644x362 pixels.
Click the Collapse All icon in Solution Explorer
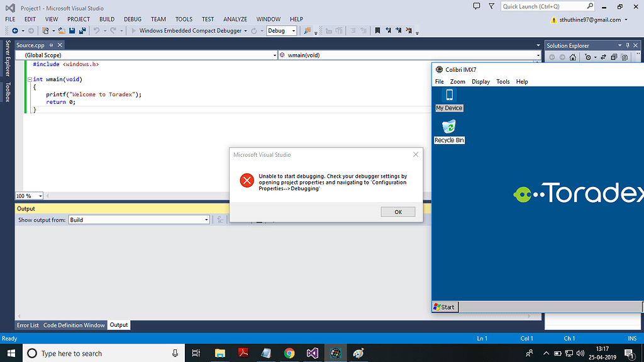[614, 57]
